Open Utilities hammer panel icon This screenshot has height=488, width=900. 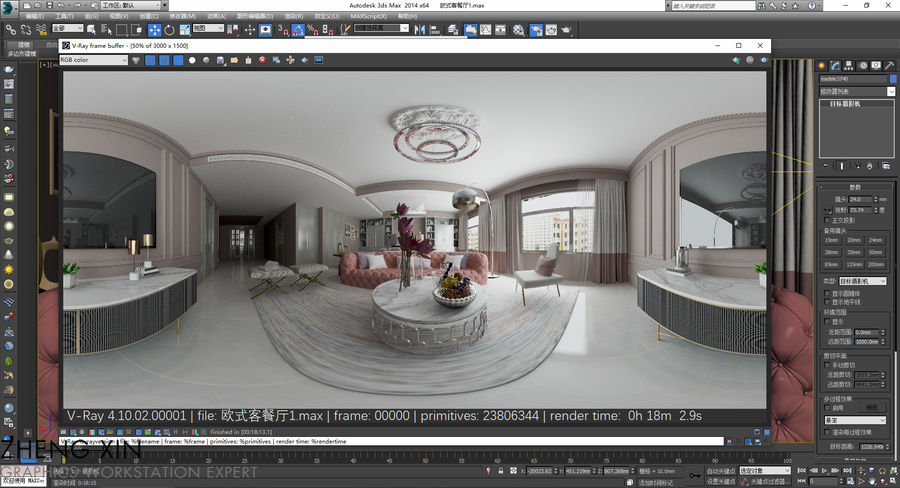point(890,65)
